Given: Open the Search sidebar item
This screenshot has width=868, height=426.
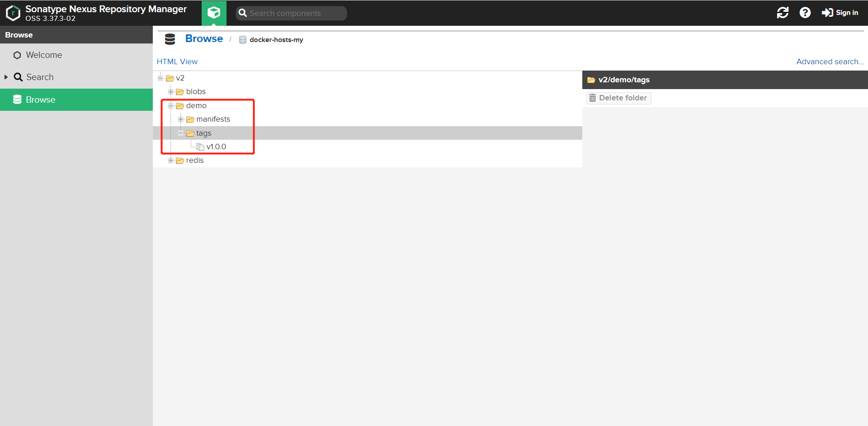Looking at the screenshot, I should coord(76,77).
